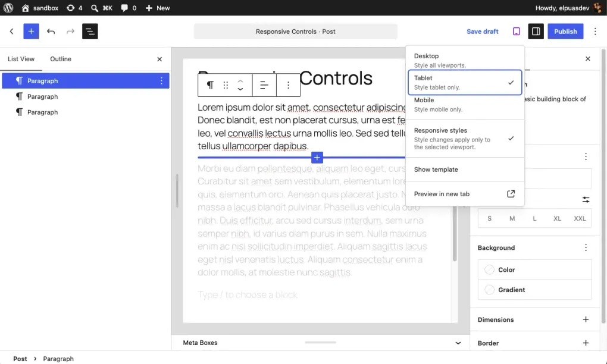This screenshot has width=607, height=364.
Task: Toggle custom size control sliders icon
Action: pos(586,200)
